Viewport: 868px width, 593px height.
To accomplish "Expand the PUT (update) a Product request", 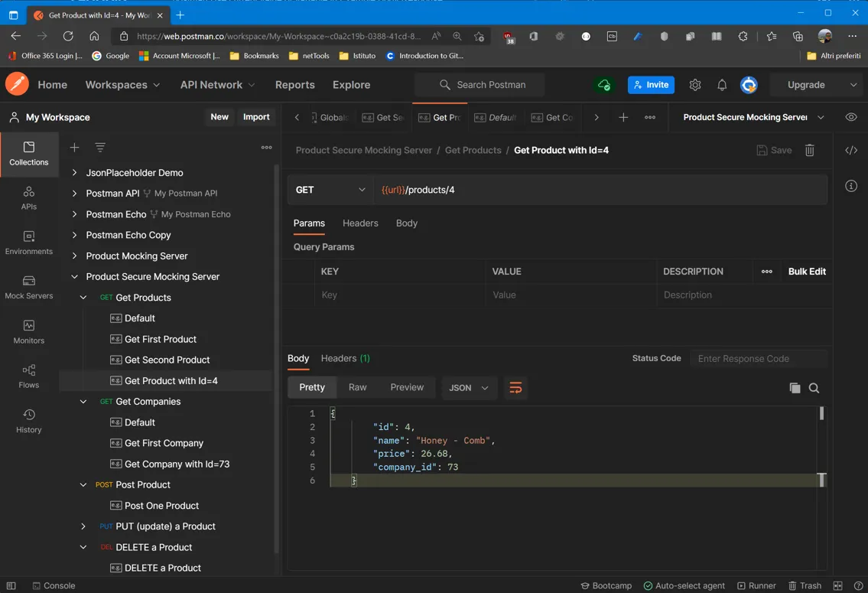I will (83, 526).
